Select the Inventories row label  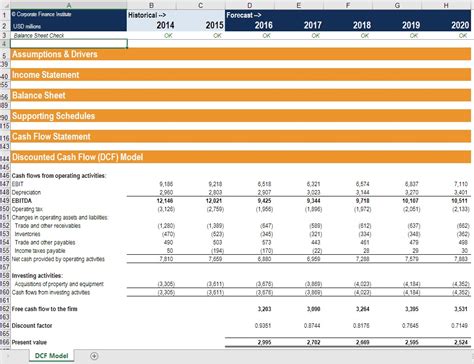pyautogui.click(x=27, y=234)
